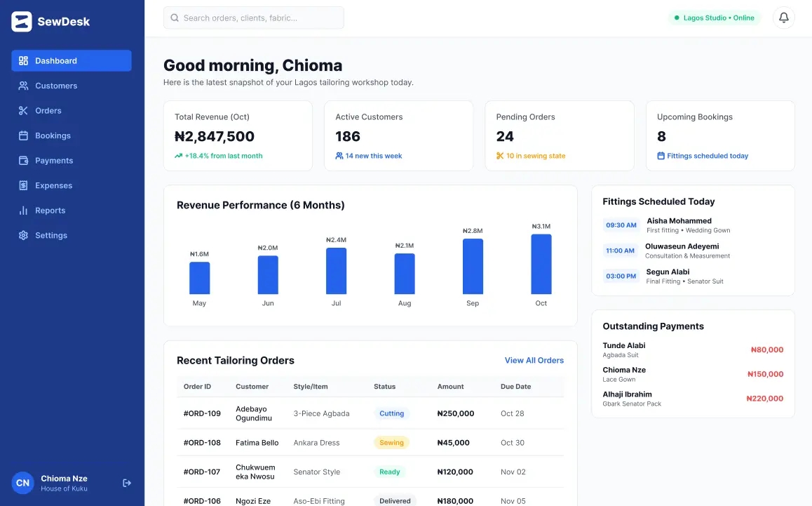
Task: Click the Upcoming Bookings card
Action: pos(720,136)
